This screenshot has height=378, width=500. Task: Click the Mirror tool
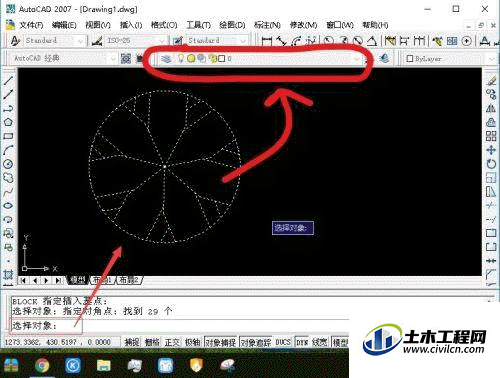[x=491, y=109]
